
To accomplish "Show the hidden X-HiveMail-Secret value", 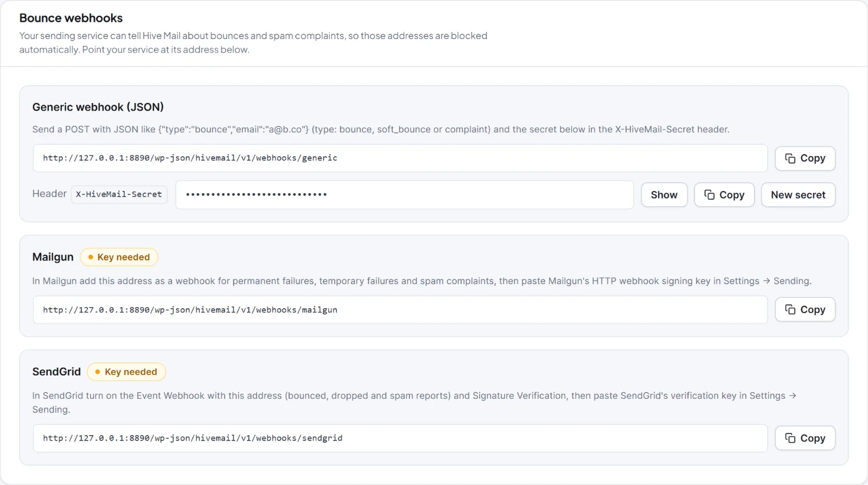I will click(664, 195).
